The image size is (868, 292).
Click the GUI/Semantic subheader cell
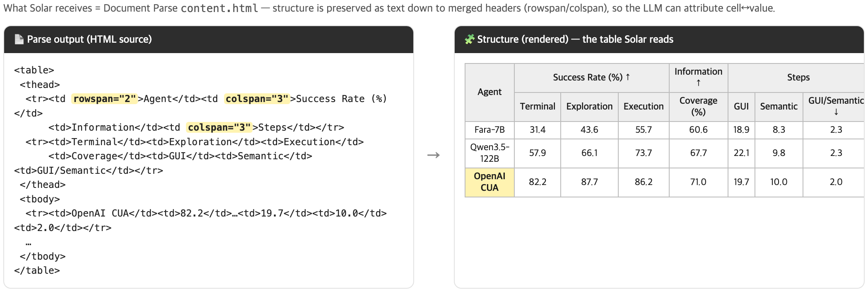(x=834, y=107)
